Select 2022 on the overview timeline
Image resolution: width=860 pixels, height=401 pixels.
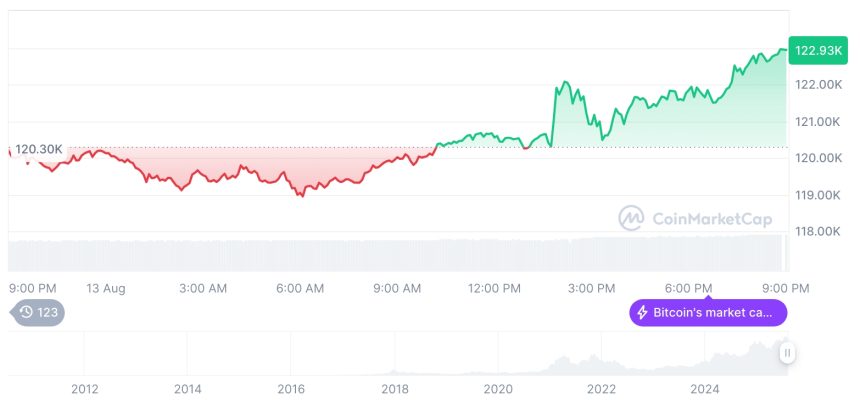[x=601, y=389]
